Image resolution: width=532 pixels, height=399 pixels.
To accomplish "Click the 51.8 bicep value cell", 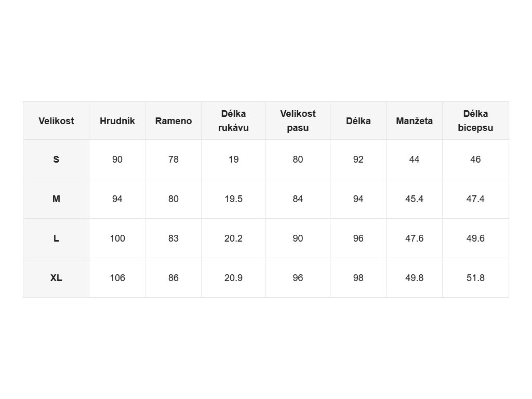I will coord(475,278).
